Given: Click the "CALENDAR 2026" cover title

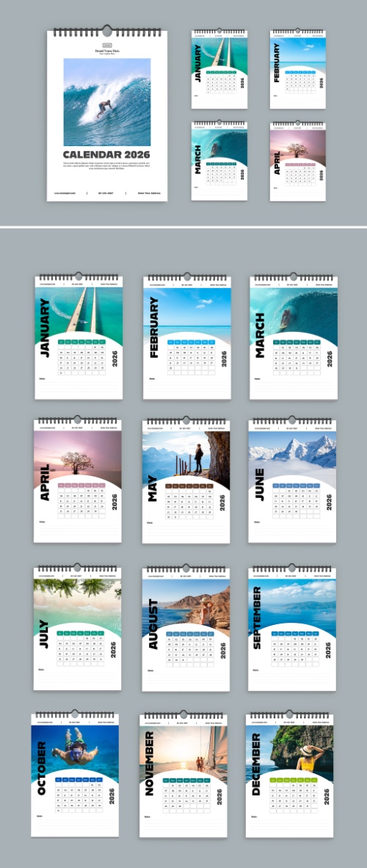Looking at the screenshot, I should [106, 154].
